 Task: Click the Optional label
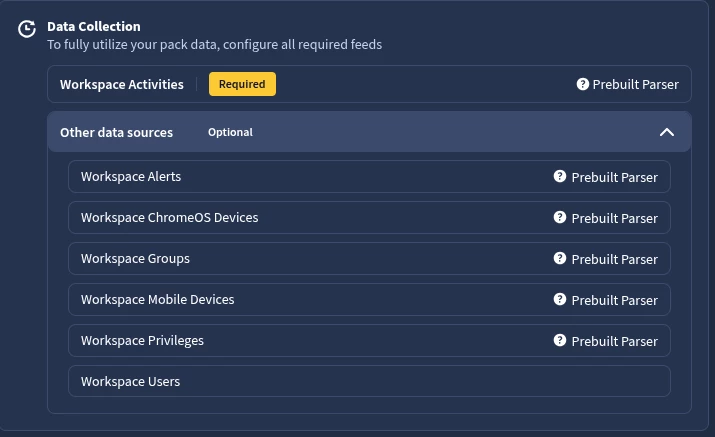point(230,132)
